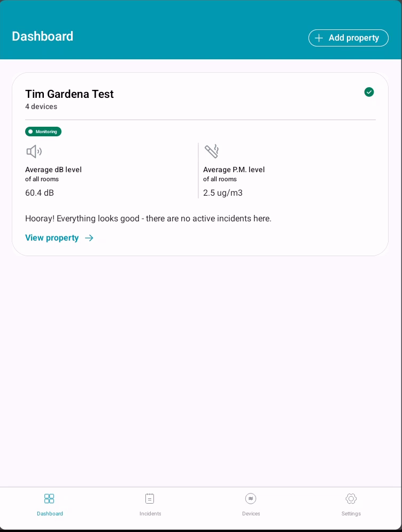Click the speaker noise level icon

point(34,152)
